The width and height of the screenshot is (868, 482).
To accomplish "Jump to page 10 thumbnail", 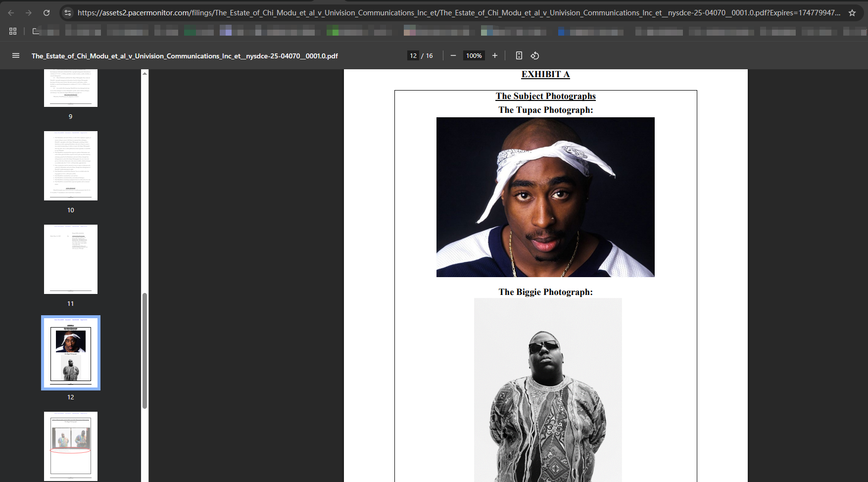I will click(71, 166).
